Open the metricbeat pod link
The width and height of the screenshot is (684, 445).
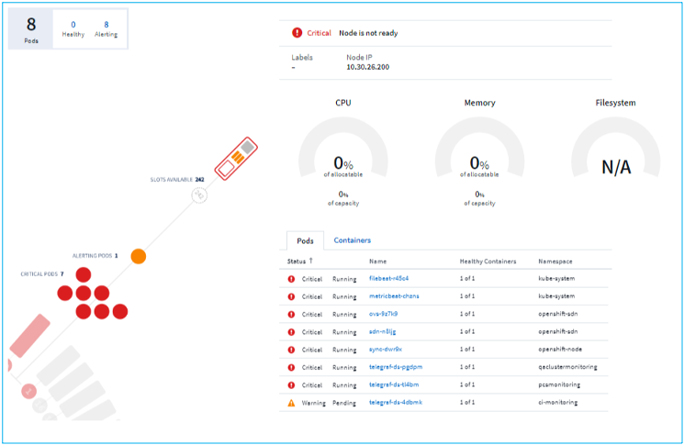(394, 296)
